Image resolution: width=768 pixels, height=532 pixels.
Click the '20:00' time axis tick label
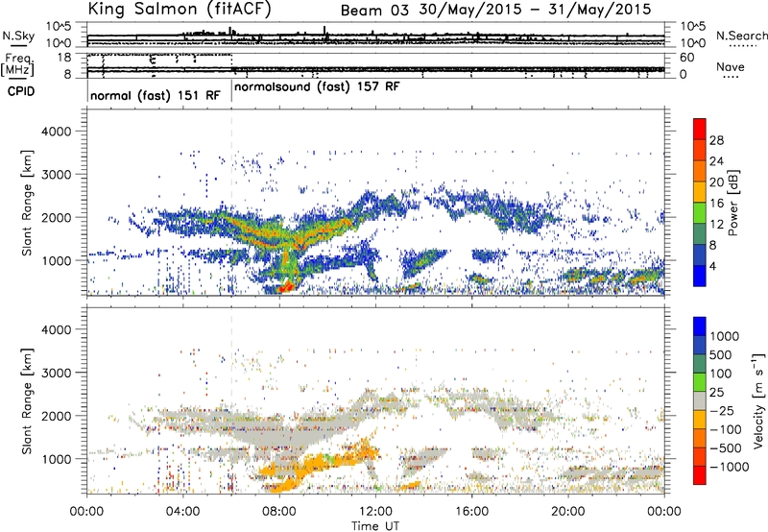point(568,512)
